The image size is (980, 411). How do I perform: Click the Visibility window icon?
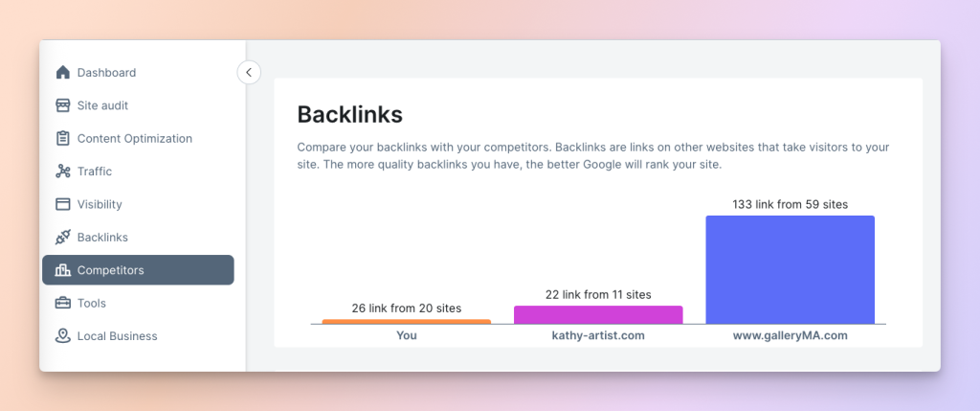pos(63,204)
